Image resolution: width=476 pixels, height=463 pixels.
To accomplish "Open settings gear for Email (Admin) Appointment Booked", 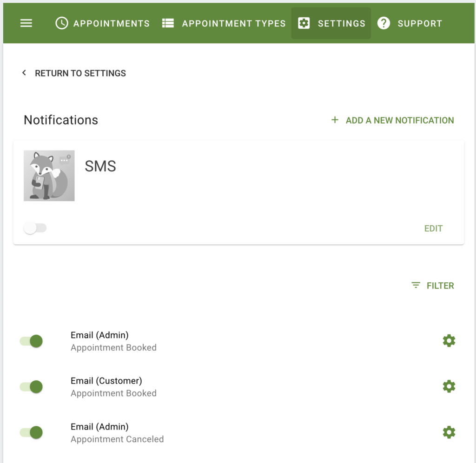I will [x=449, y=341].
